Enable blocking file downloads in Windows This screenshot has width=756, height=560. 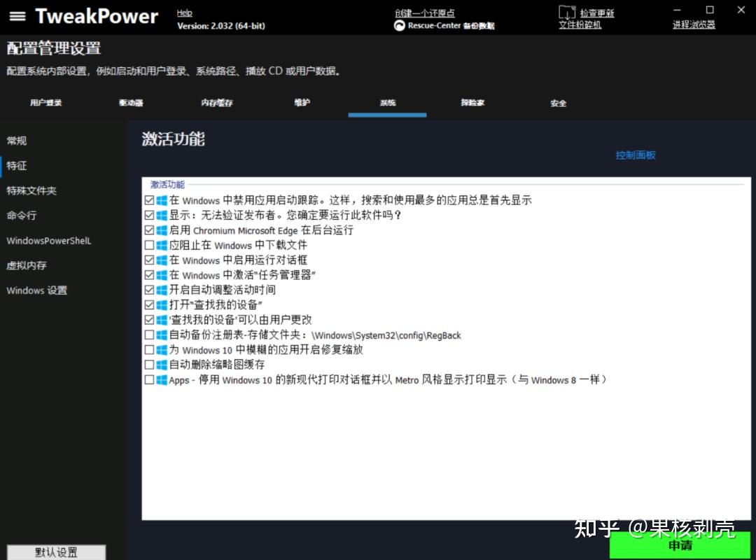tap(149, 245)
